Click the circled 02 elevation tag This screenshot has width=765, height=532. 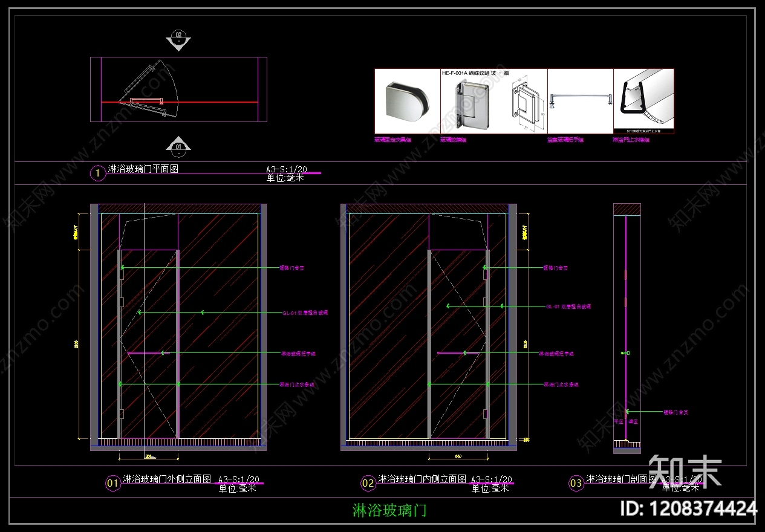(368, 483)
